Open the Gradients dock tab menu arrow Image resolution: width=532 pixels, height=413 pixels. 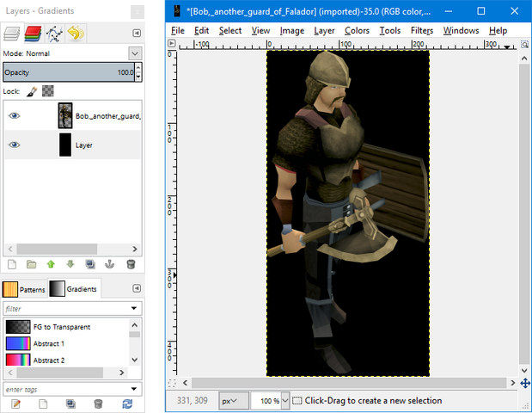tap(137, 288)
